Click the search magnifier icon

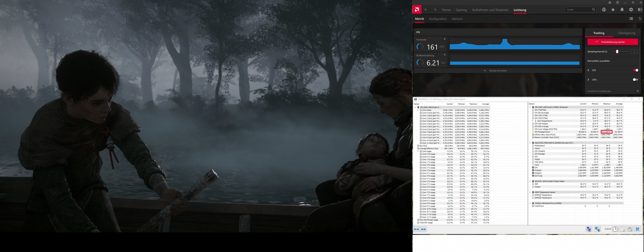(x=594, y=10)
